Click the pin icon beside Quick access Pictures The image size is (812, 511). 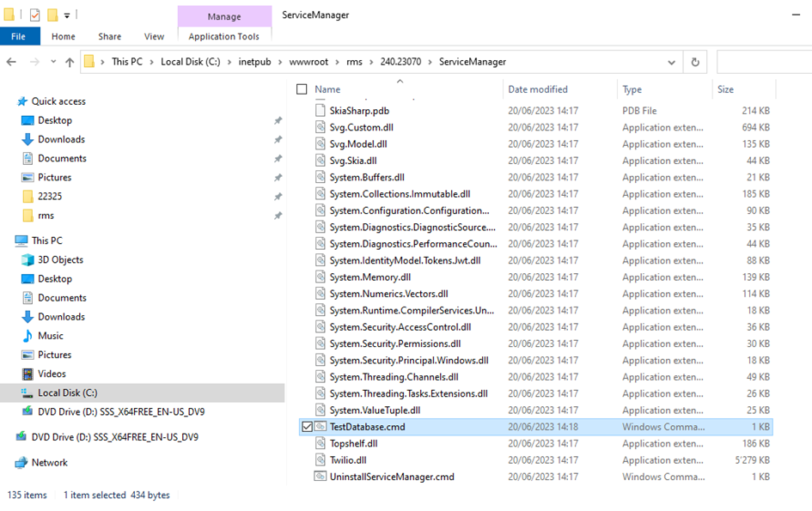(x=278, y=178)
